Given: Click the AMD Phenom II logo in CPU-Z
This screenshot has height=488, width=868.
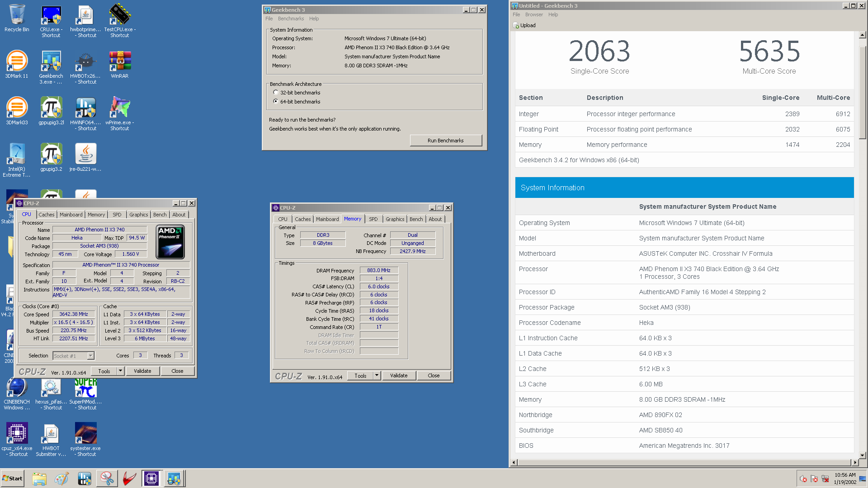Looking at the screenshot, I should pos(170,242).
